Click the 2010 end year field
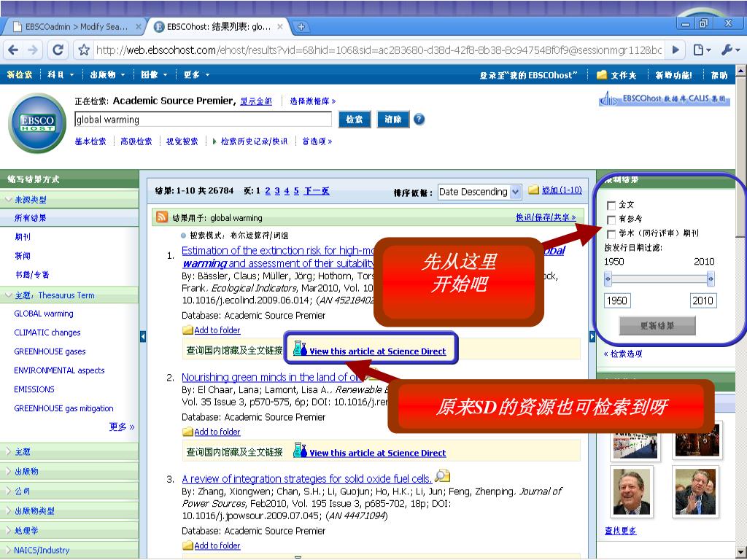 pos(703,300)
